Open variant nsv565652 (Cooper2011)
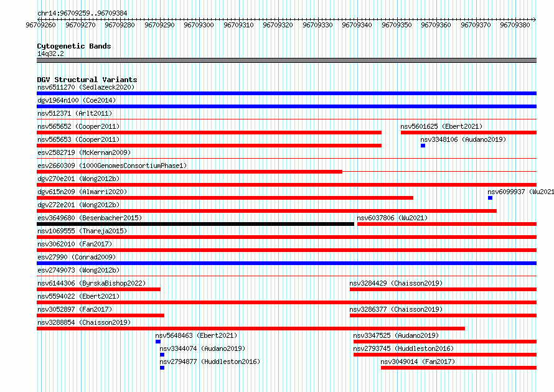Screen dimensions: 554x392 tap(78, 126)
